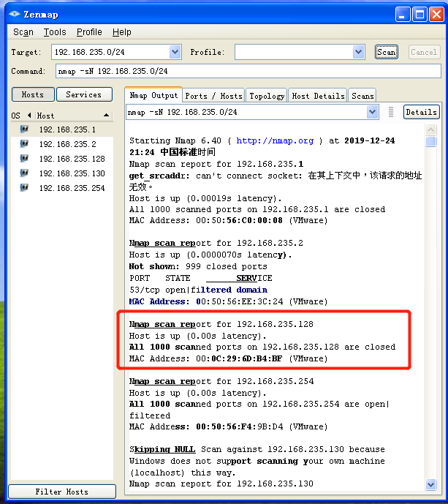
Task: Select host 192.168.235.254 in list
Action: (x=72, y=188)
